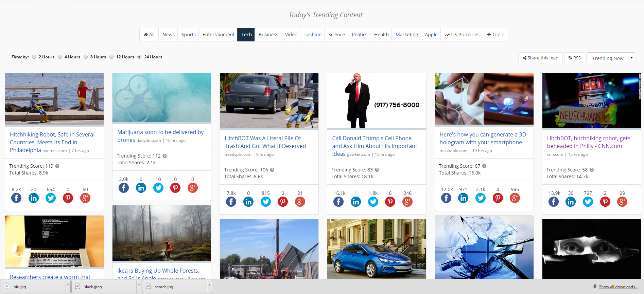
Task: Select the 24 Hours filter
Action: tap(139, 57)
